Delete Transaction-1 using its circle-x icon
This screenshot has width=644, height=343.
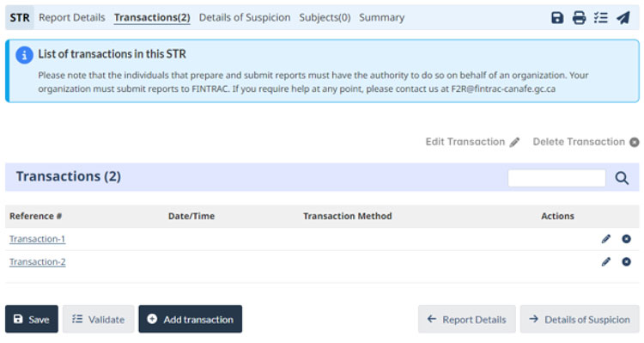click(x=626, y=238)
